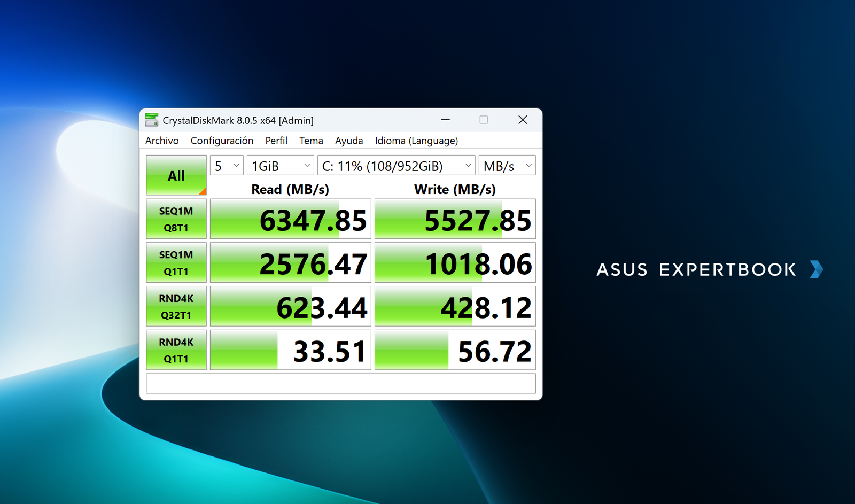Open the Ayuda menu

click(x=348, y=141)
